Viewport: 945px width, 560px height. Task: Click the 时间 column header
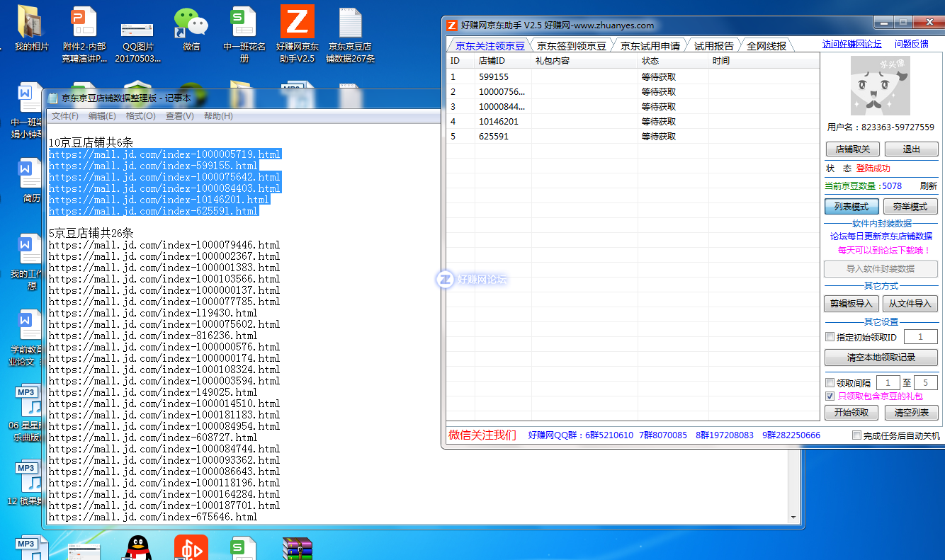(764, 61)
